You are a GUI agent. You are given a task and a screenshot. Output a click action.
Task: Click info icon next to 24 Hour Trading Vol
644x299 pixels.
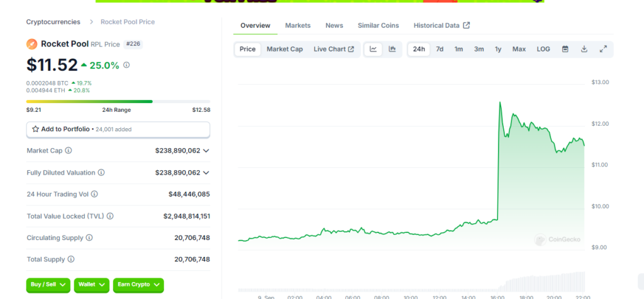point(94,194)
